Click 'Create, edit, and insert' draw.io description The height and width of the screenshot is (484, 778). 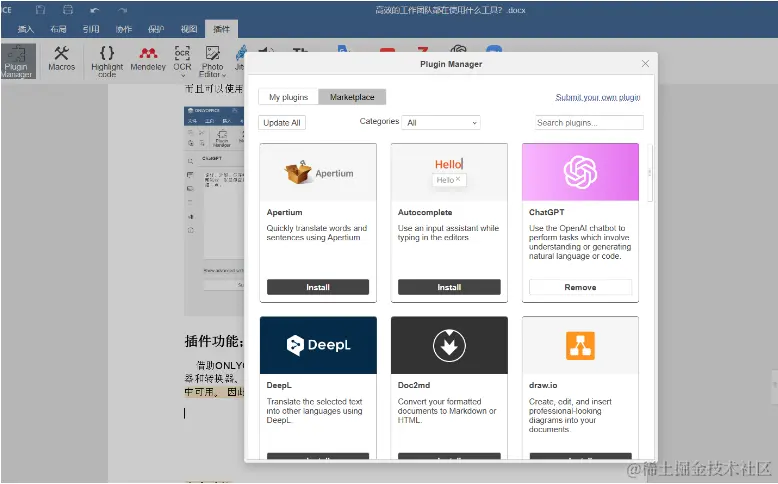pos(570,415)
